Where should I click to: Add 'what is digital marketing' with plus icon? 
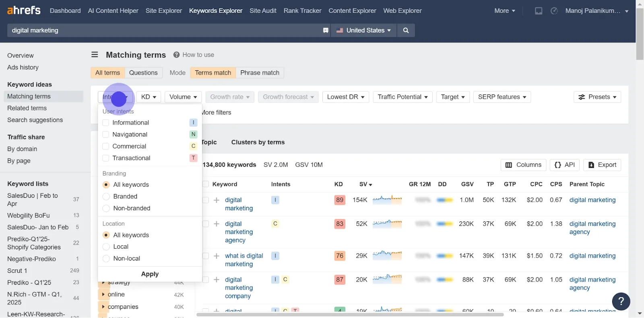pyautogui.click(x=217, y=256)
